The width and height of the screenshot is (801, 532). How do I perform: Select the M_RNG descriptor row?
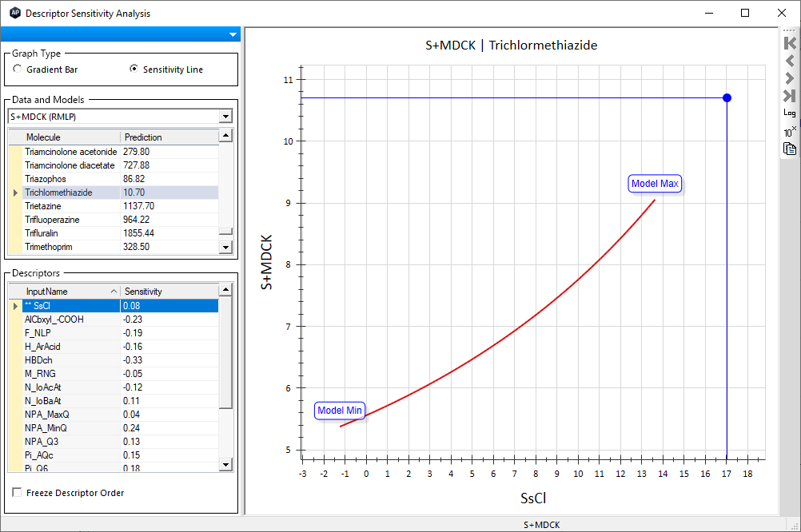pos(121,374)
